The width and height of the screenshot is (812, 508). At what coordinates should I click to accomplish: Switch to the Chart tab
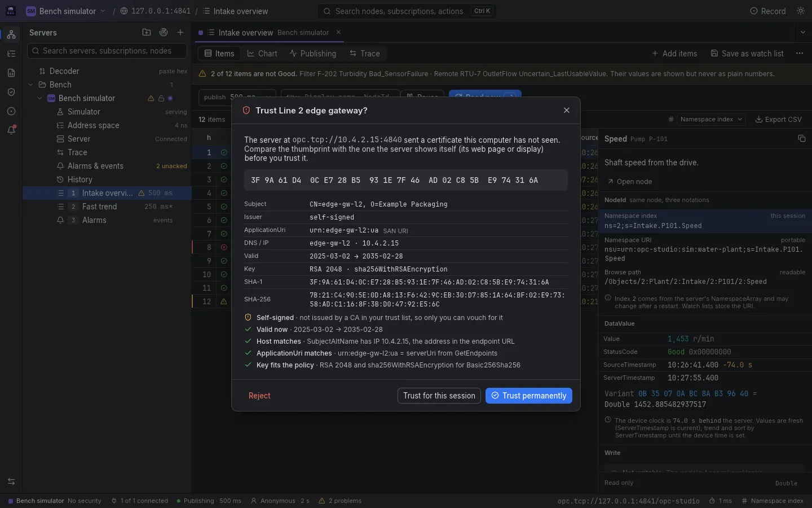[x=262, y=53]
